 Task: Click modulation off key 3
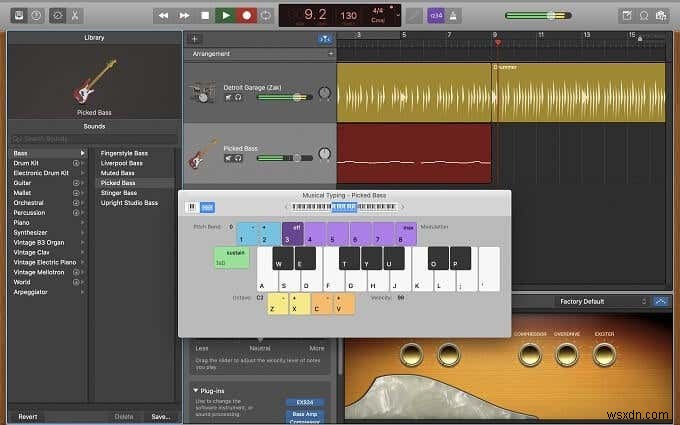[293, 233]
